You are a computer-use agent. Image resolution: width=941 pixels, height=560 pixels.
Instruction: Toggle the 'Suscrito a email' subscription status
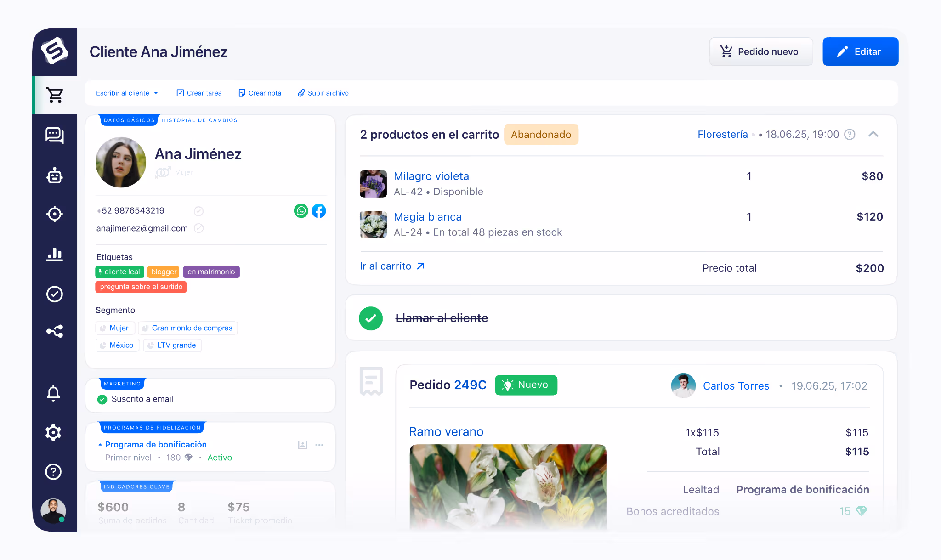click(x=102, y=399)
